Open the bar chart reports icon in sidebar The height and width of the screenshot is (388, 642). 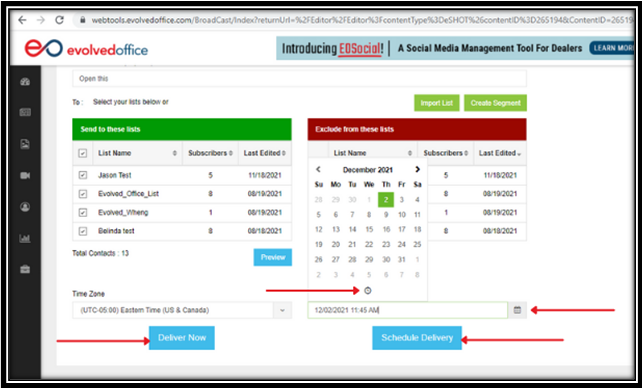tap(25, 238)
